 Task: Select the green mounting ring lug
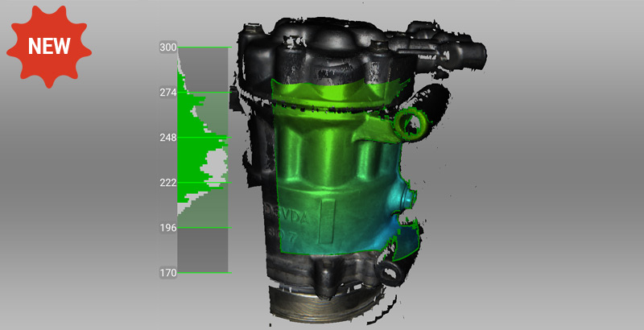411,122
